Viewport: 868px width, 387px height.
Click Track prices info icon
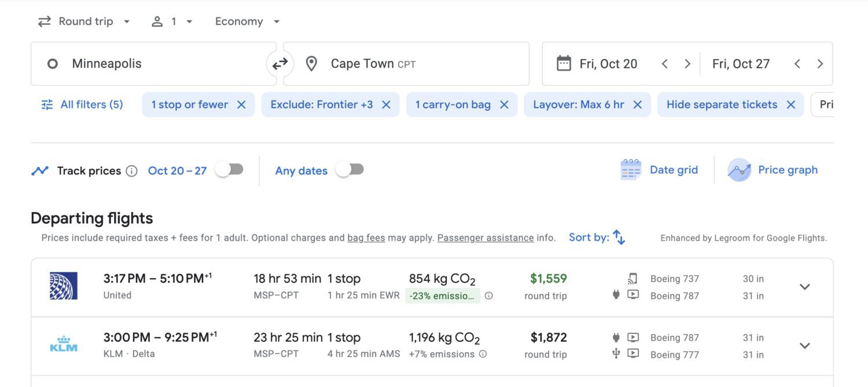pyautogui.click(x=131, y=171)
